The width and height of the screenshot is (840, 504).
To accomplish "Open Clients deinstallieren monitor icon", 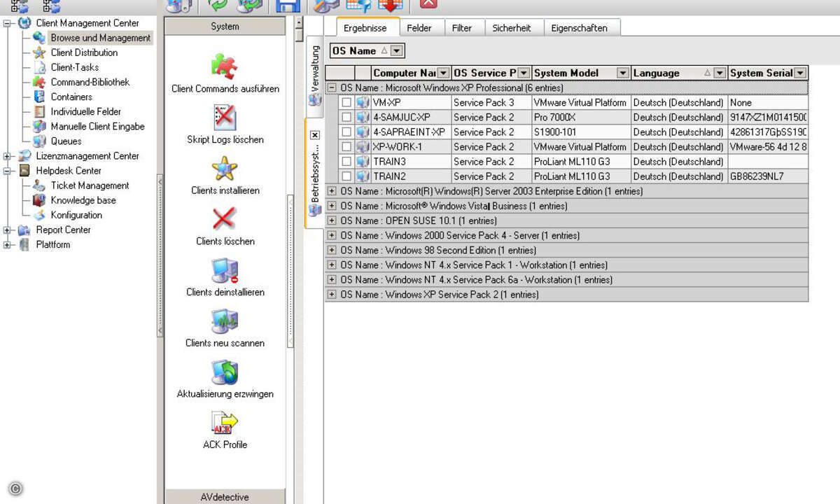I will (225, 271).
